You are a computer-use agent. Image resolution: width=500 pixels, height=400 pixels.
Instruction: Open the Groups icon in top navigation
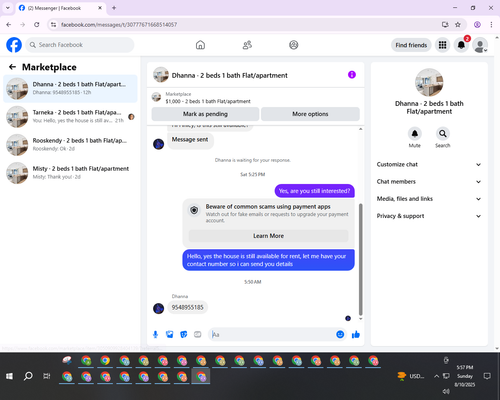(294, 45)
